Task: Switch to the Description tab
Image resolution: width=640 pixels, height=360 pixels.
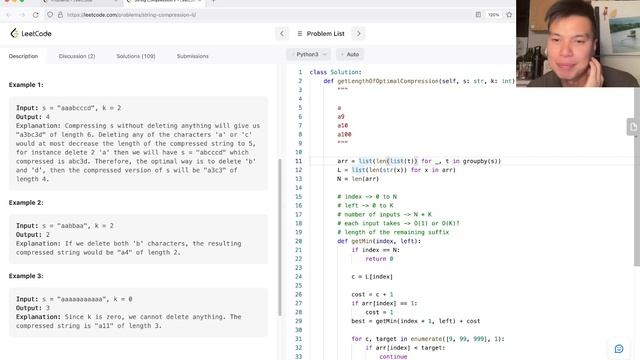Action: tap(23, 56)
